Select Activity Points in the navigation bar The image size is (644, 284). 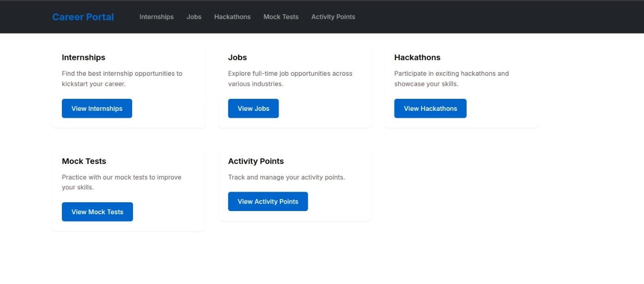click(x=333, y=17)
